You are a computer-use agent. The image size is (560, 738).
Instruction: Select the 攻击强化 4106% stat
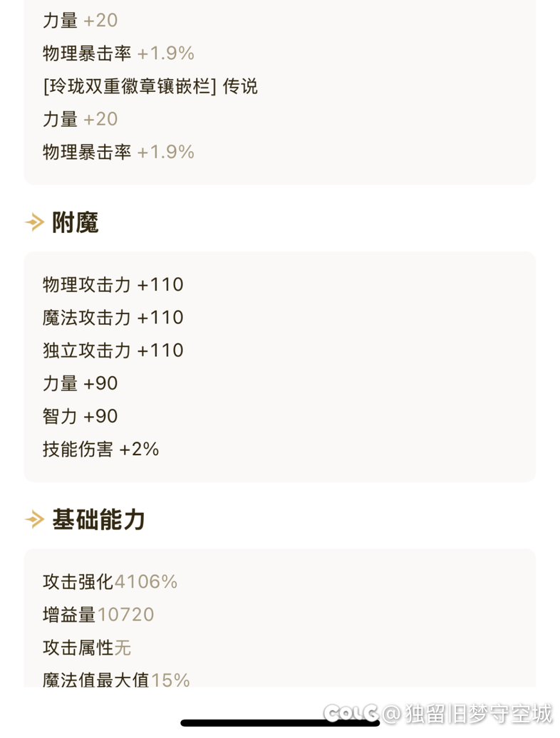tap(110, 582)
